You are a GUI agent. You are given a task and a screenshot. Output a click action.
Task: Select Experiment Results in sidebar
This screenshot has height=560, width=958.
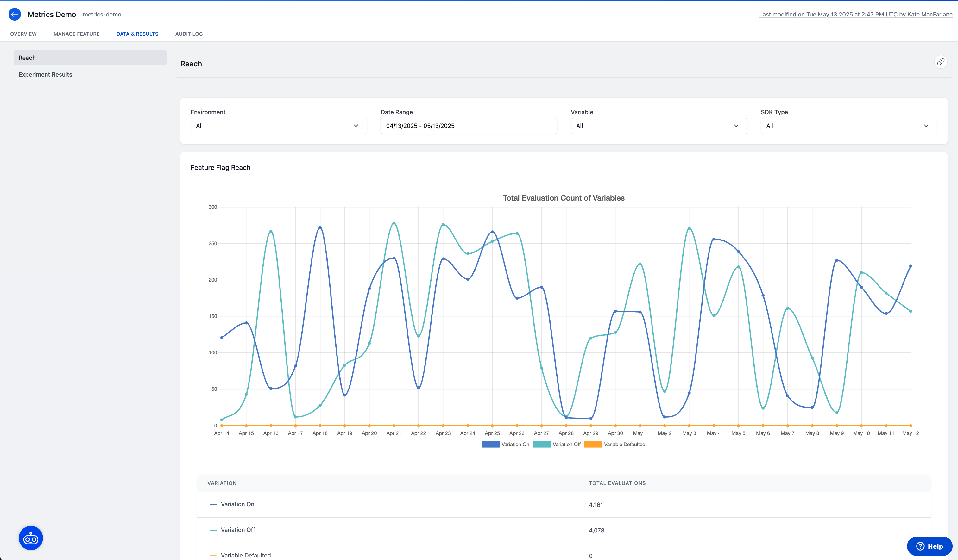coord(45,74)
